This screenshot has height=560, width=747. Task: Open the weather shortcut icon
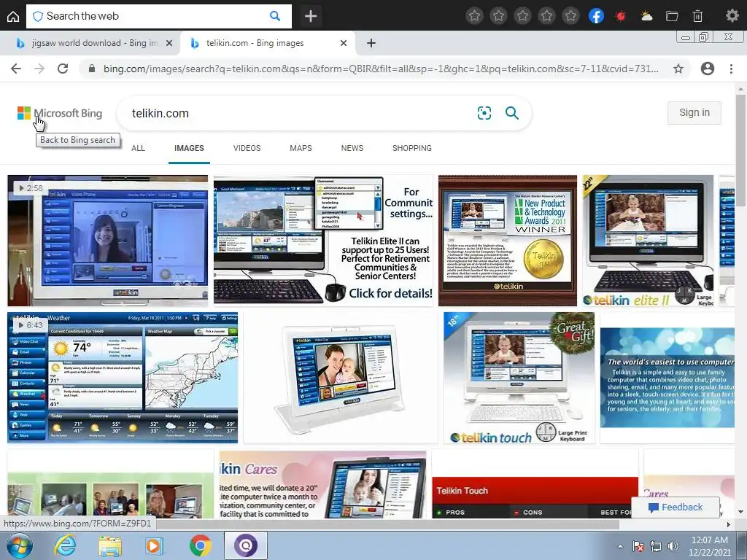646,16
